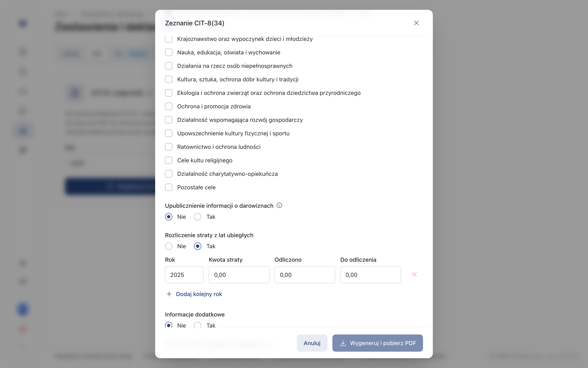Screen dimensions: 588x368
Task: Click the Rok field showing 2025
Action: 184,275
